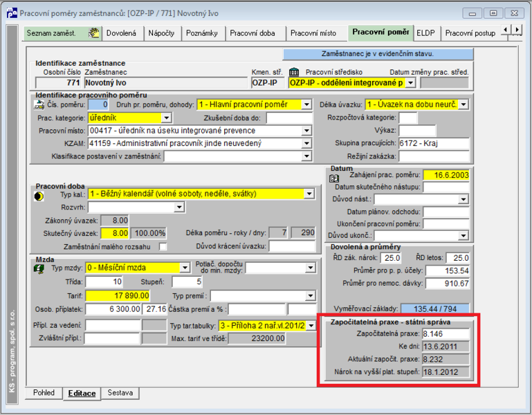This screenshot has height=415, width=532.
Task: Click the Přípl. za vedení amount field
Action: tap(113, 325)
